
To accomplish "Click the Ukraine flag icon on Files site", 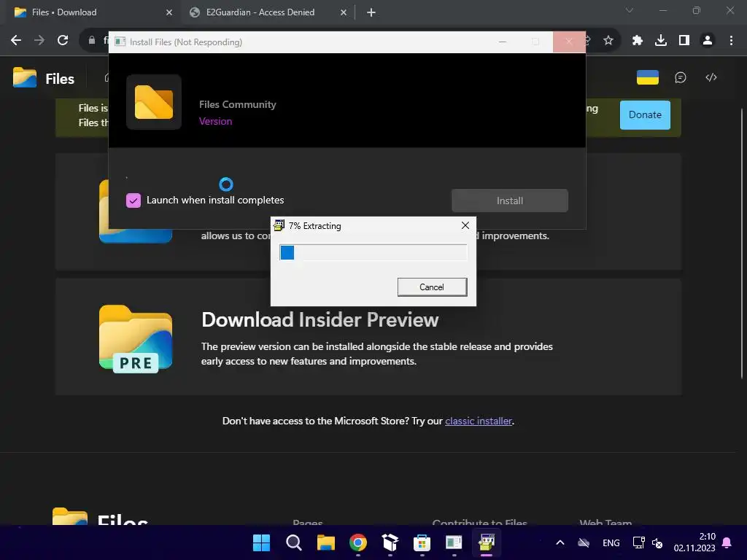I will coord(648,77).
